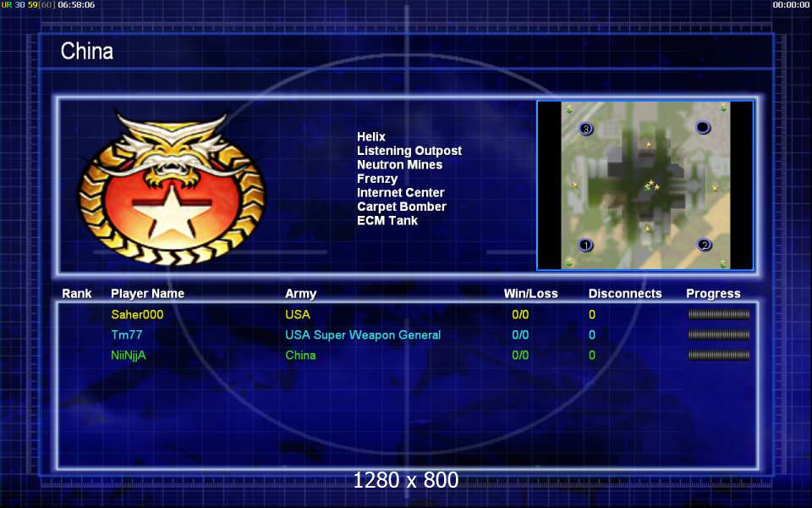Click Saher000's 0/0 win/loss value
Screen dimensions: 812x508
tap(520, 314)
